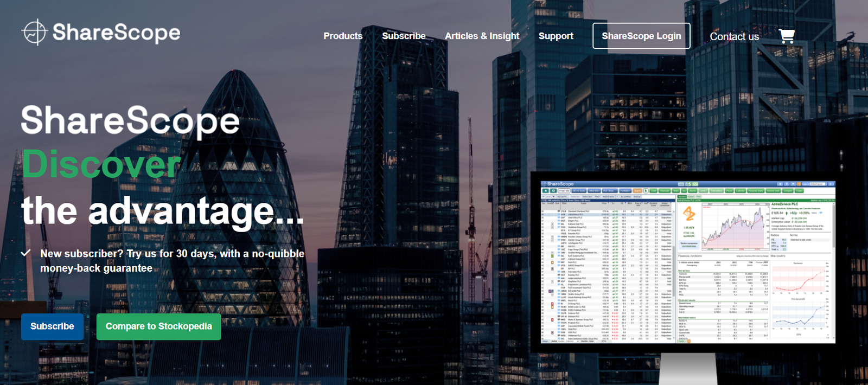The image size is (868, 385).
Task: Click the ShareScope logo in the header
Action: (101, 33)
